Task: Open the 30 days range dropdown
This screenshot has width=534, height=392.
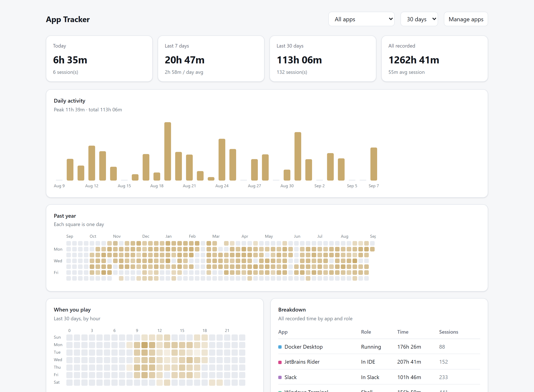Action: click(419, 19)
